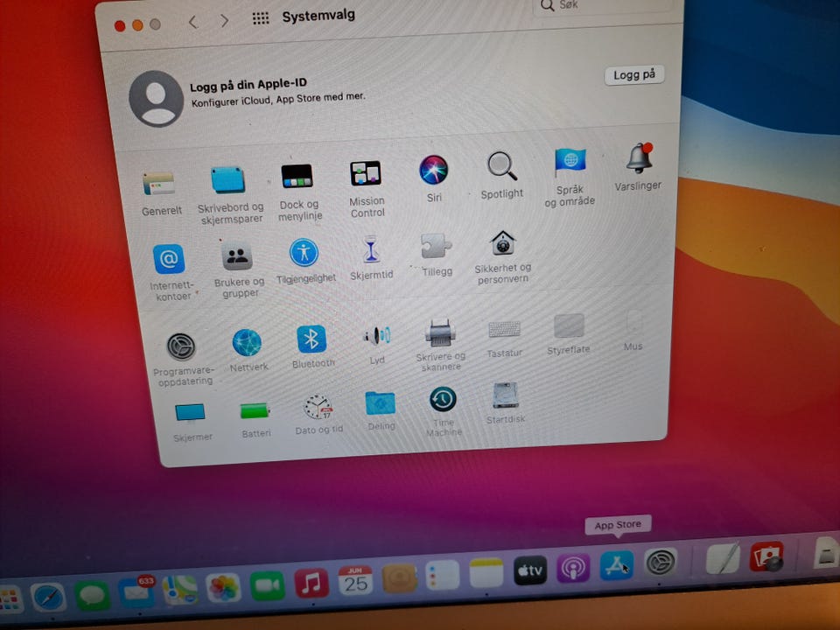Image resolution: width=840 pixels, height=630 pixels.
Task: Open Contacts from the Dock
Action: click(x=399, y=578)
